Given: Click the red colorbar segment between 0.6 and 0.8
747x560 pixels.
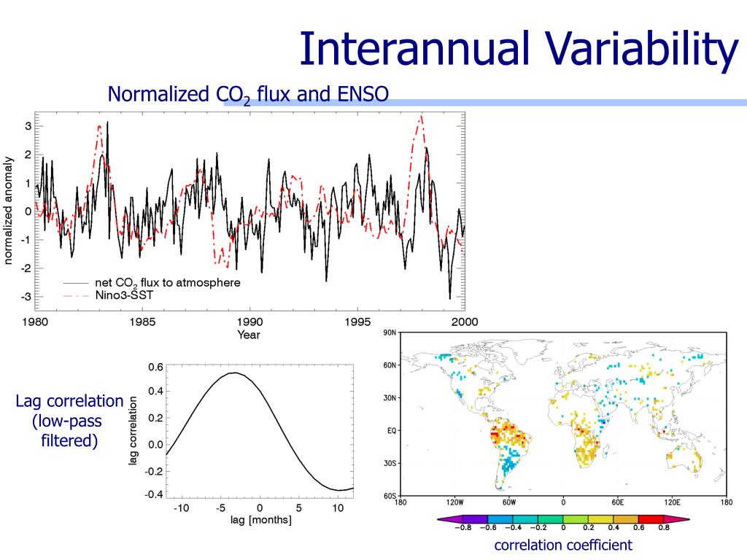Looking at the screenshot, I should [651, 519].
